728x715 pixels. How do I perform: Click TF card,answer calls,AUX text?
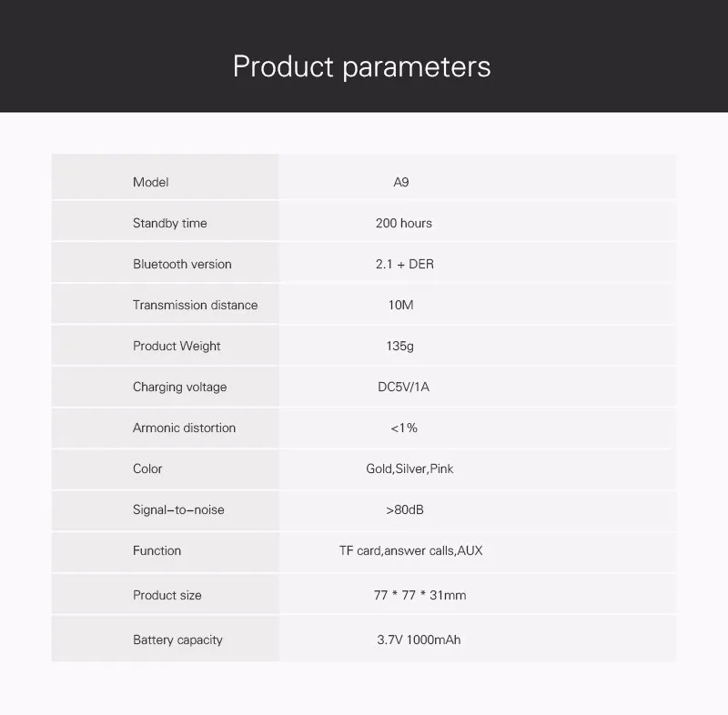(x=411, y=550)
